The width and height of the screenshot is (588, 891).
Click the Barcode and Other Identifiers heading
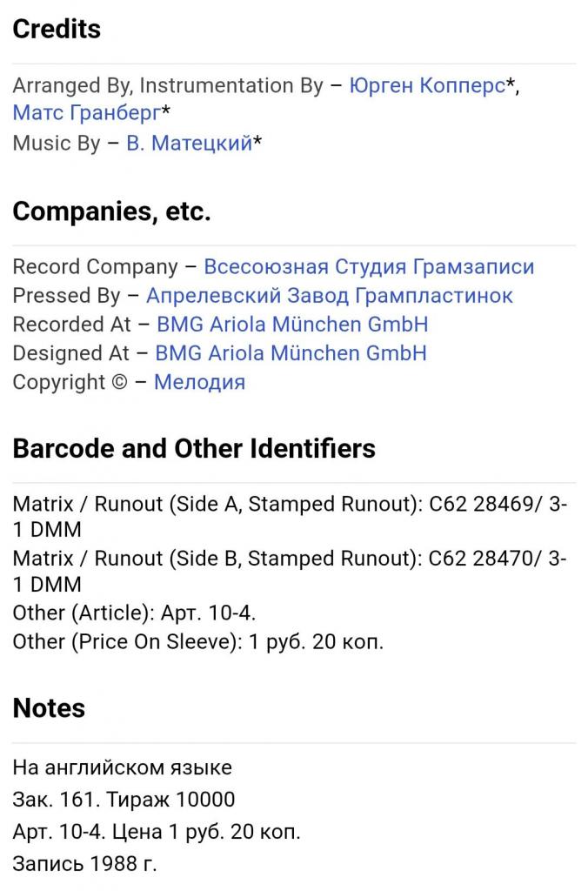[194, 448]
